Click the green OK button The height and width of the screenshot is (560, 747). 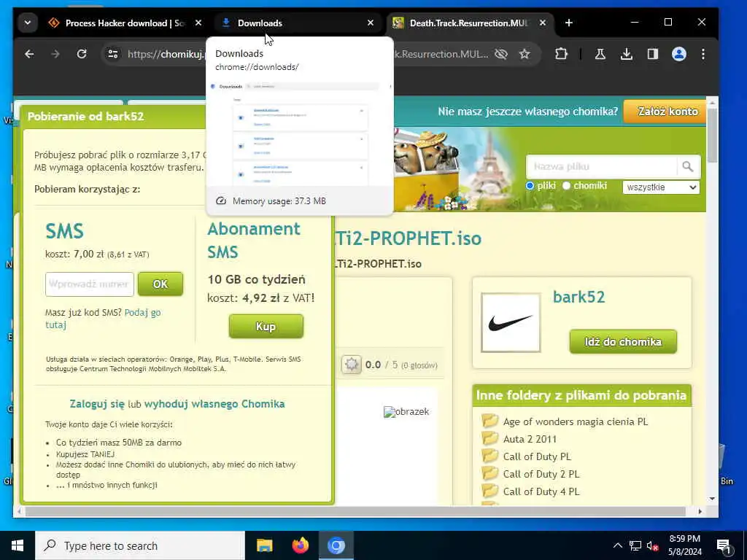tap(160, 284)
